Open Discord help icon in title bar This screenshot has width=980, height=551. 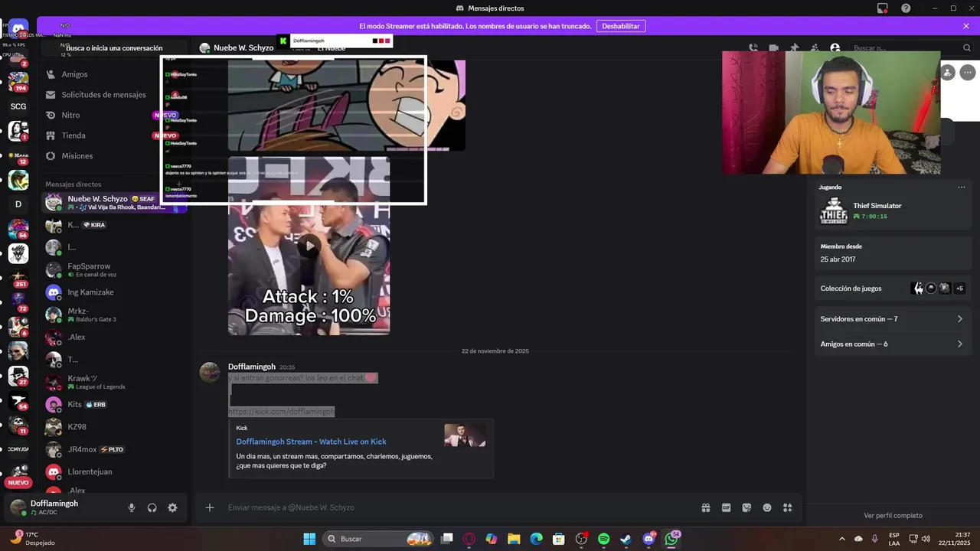click(x=906, y=8)
